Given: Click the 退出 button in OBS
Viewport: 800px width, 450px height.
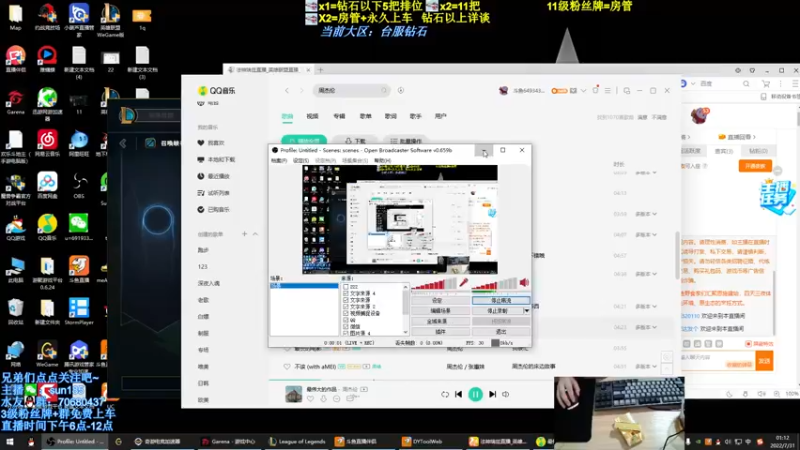Looking at the screenshot, I should (501, 332).
